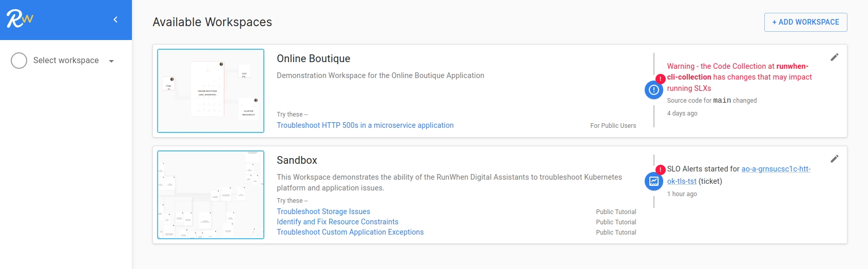Image resolution: width=868 pixels, height=269 pixels.
Task: Open Identify and Fix Resource Constraints link
Action: point(337,222)
